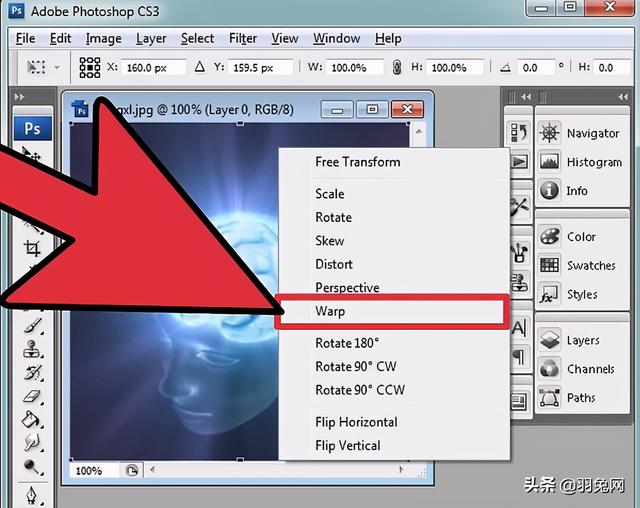Toggle relative positioning triangle icon

[200, 67]
